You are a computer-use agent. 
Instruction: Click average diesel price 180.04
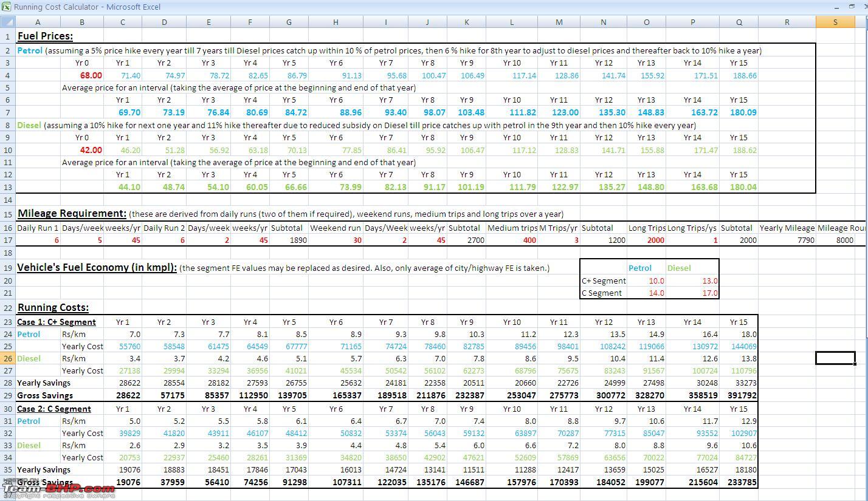(x=743, y=187)
